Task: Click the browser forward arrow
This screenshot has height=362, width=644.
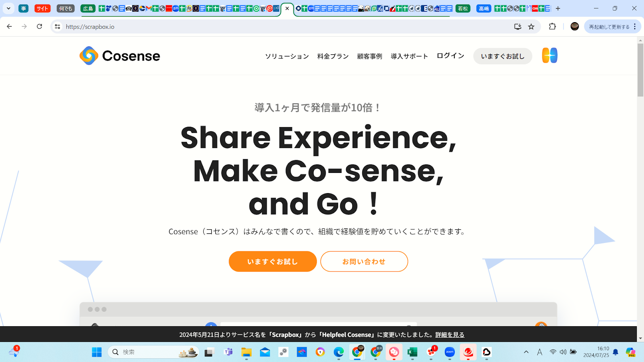Action: pyautogui.click(x=24, y=27)
